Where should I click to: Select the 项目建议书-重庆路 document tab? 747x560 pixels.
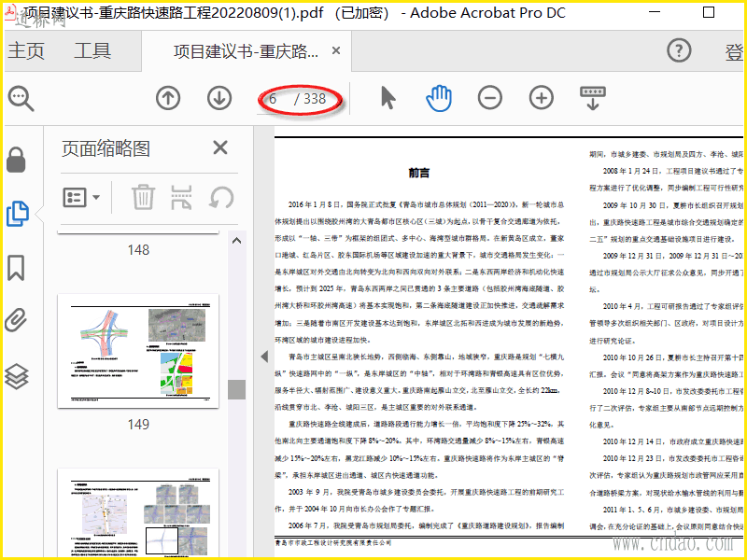point(246,51)
